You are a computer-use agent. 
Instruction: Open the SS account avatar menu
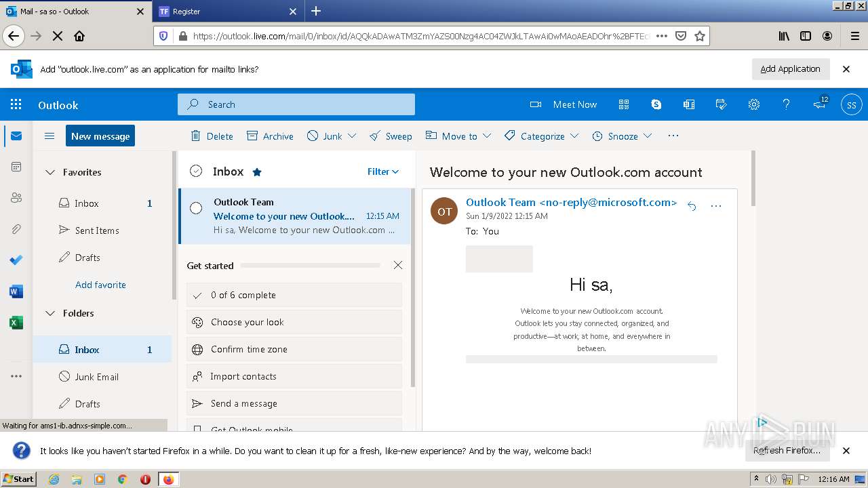(x=851, y=105)
